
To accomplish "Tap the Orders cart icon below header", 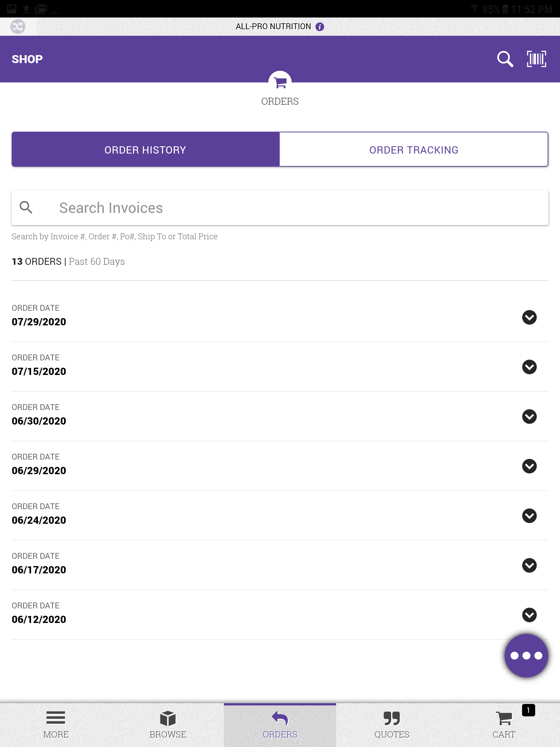I will click(x=280, y=82).
